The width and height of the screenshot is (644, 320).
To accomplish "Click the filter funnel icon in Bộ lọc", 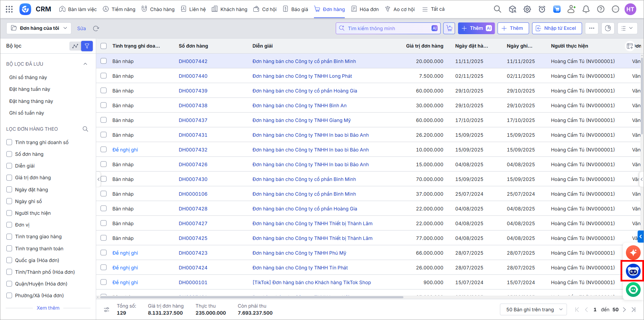I will click(87, 46).
